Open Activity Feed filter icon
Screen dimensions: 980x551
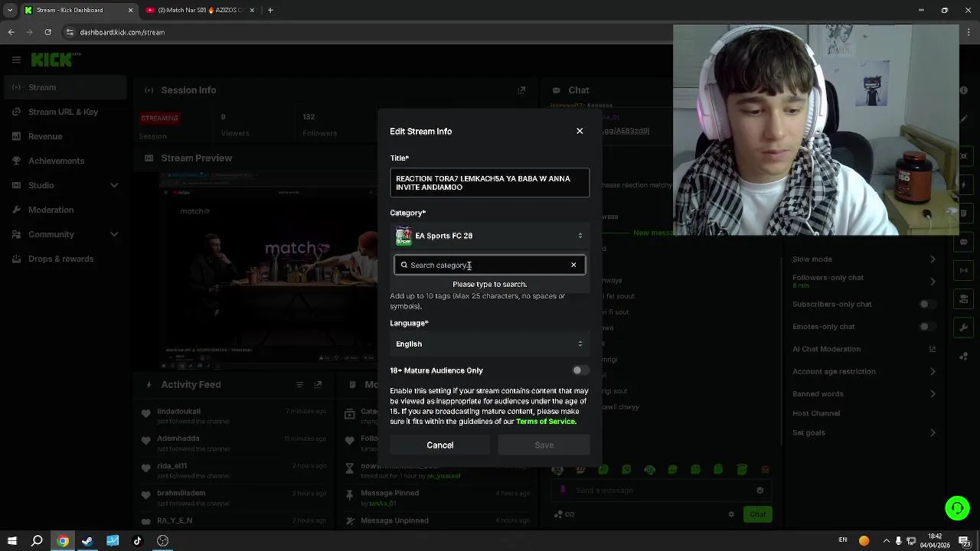[x=300, y=385]
